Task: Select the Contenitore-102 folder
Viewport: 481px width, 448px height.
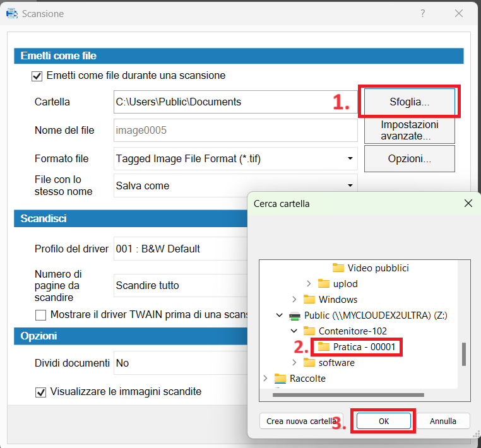Action: [352, 331]
